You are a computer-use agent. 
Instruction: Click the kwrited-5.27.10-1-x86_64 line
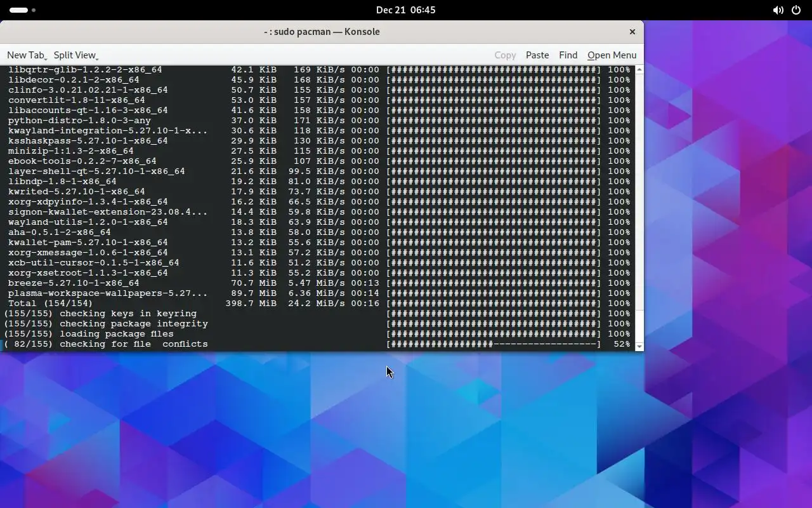tap(319, 192)
